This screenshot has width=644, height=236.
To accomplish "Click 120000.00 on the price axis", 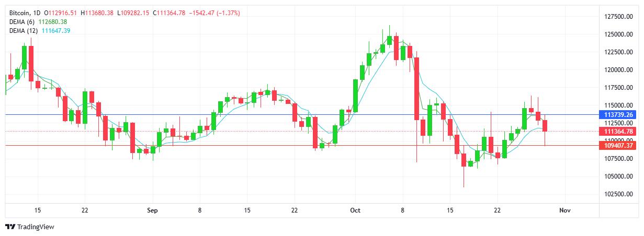I will 619,70.
